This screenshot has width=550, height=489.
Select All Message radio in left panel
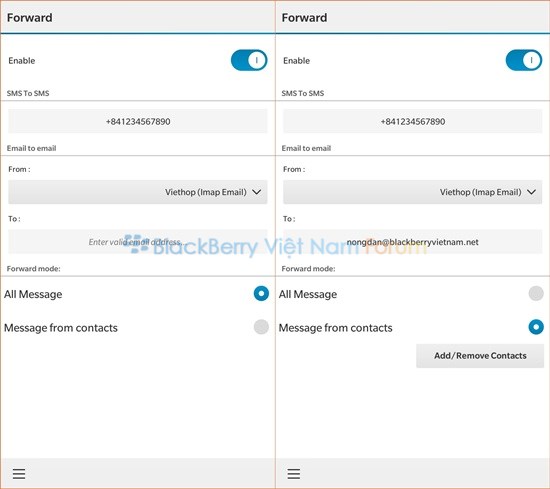[x=261, y=293]
